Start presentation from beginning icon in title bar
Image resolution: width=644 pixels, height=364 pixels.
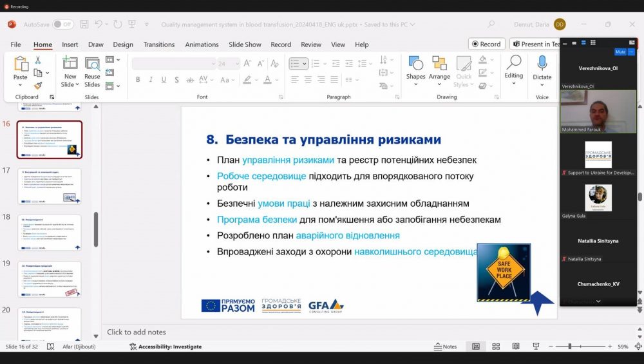(x=132, y=24)
